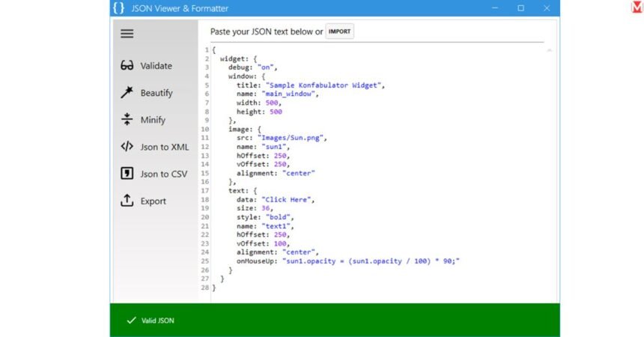Select the Validate menu label

tap(156, 66)
